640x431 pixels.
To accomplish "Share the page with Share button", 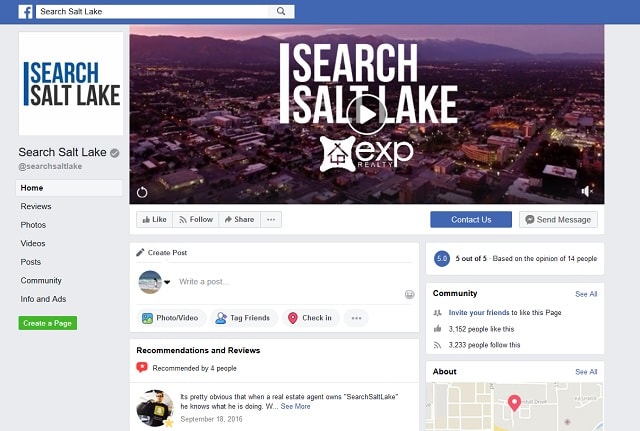I will [240, 220].
